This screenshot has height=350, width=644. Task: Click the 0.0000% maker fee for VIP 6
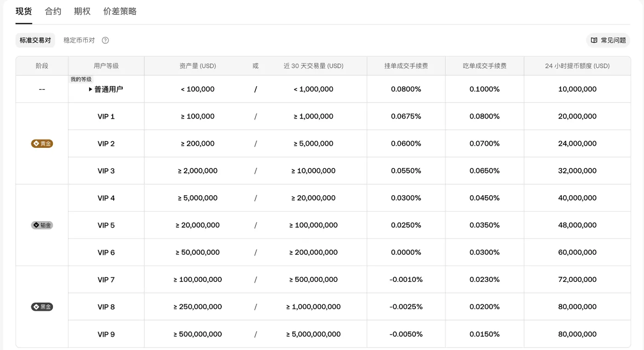point(406,252)
